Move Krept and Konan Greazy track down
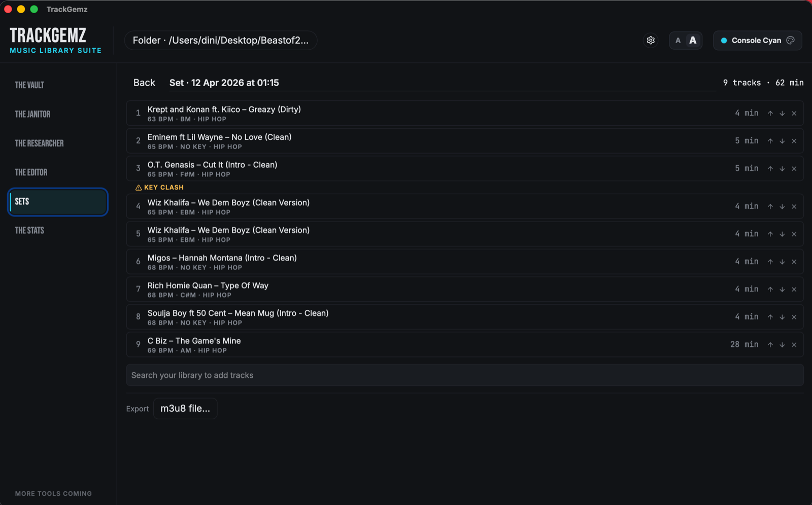Image resolution: width=812 pixels, height=505 pixels. 782,114
